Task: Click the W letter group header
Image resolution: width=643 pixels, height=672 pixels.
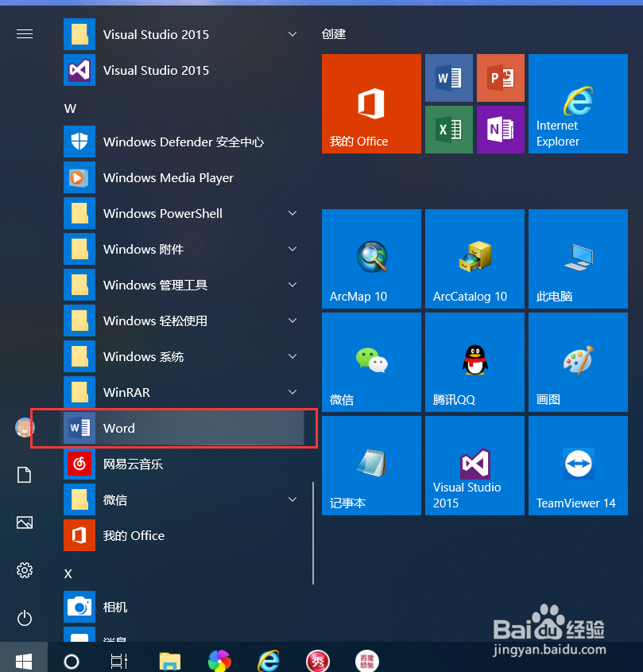Action: [70, 108]
